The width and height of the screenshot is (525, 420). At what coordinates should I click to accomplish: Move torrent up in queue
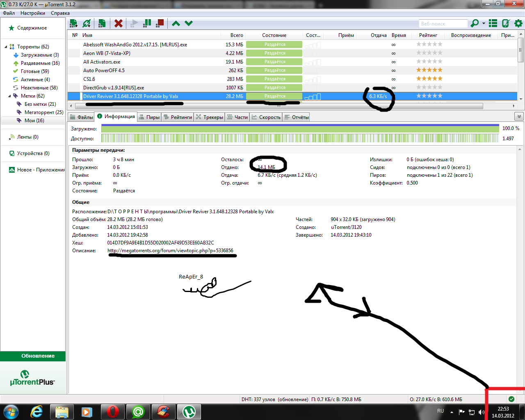click(176, 23)
